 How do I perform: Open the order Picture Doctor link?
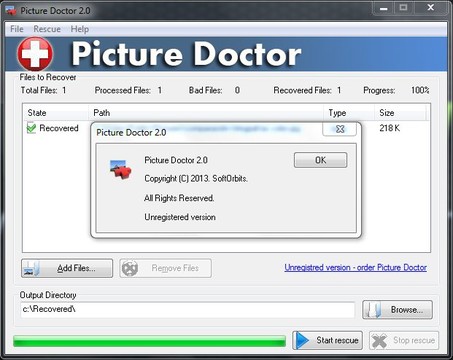(355, 267)
